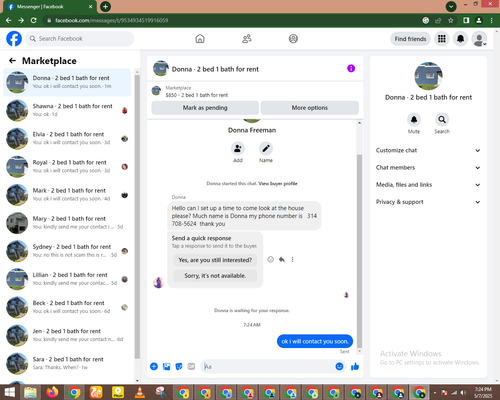The height and width of the screenshot is (400, 500).
Task: Reply to message using arrow icon
Action: click(282, 259)
